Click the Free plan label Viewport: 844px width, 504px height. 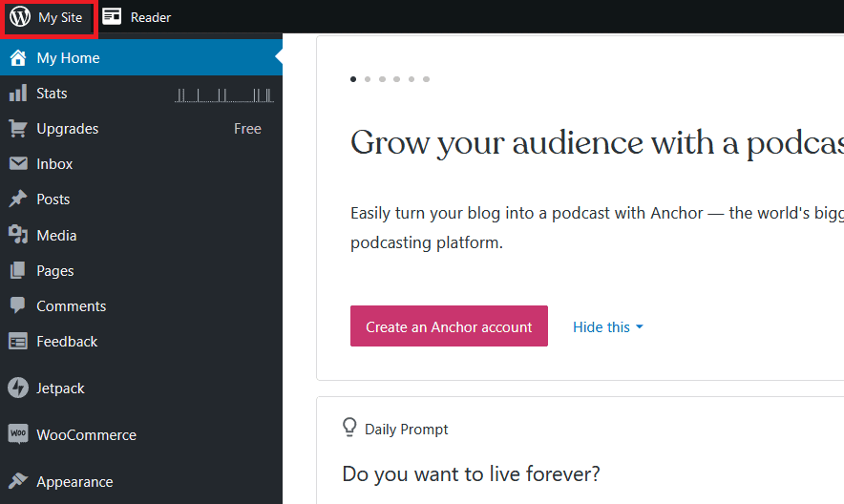pyautogui.click(x=247, y=129)
